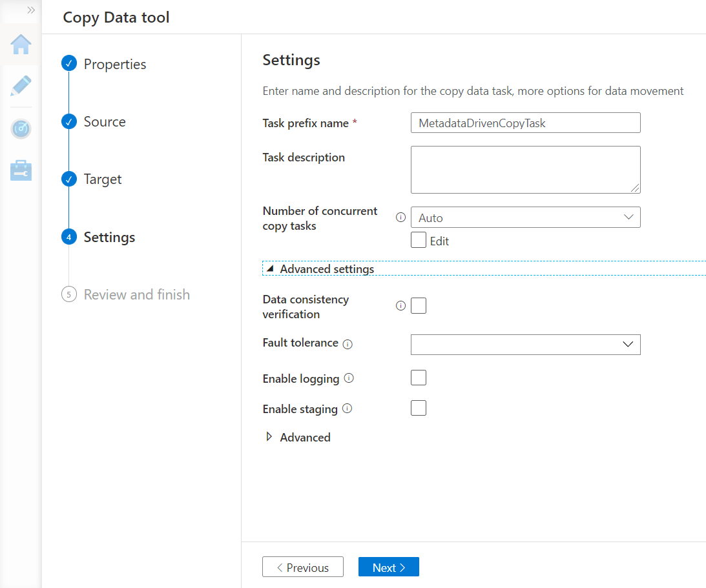Viewport: 706px width, 588px height.
Task: Open the concurrent copy tasks Auto dropdown
Action: (525, 218)
